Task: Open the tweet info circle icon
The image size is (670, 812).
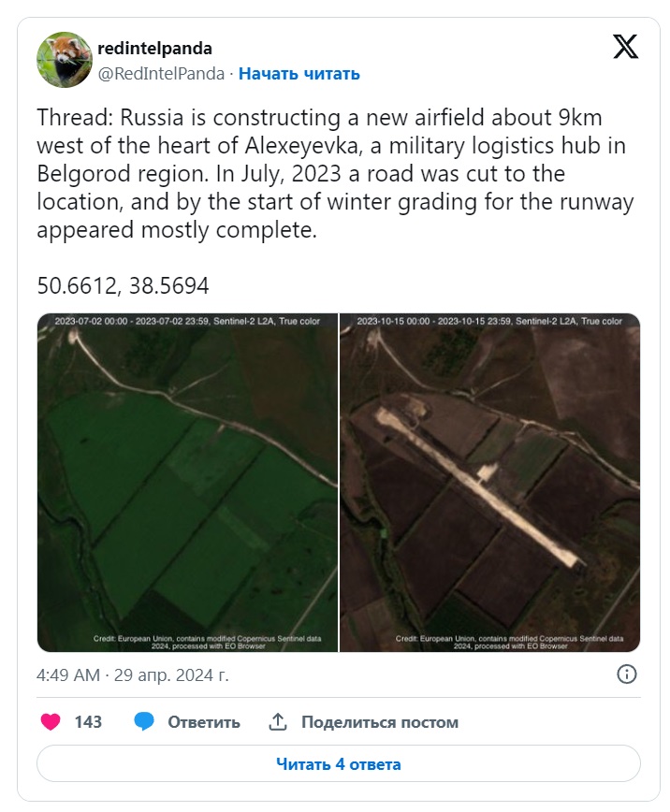Action: pos(626,674)
